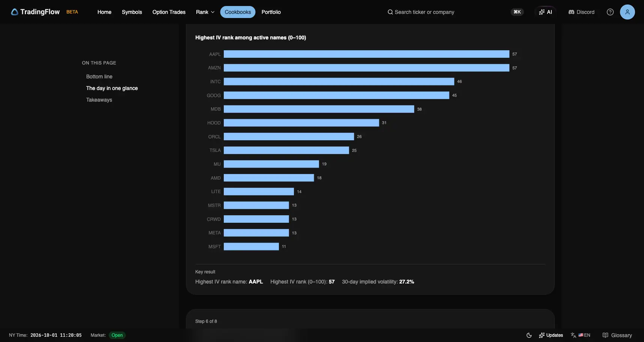
Task: Click the TradingFlow logo icon
Action: point(15,12)
